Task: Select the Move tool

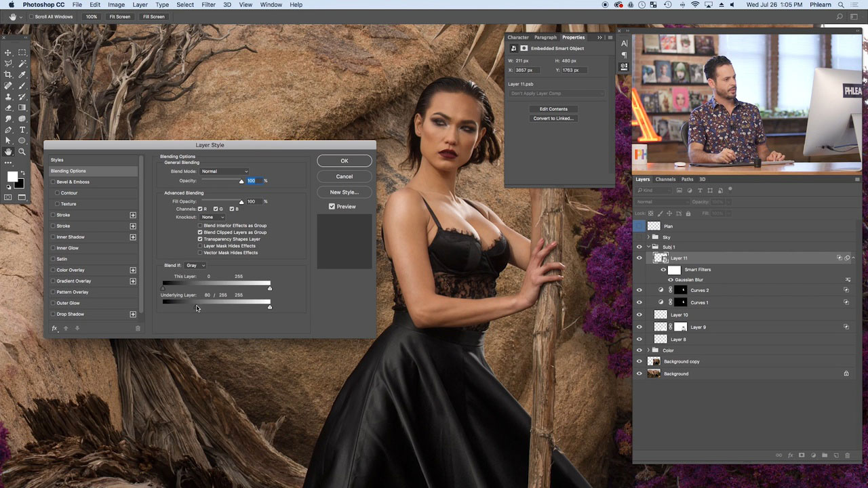Action: 8,53
